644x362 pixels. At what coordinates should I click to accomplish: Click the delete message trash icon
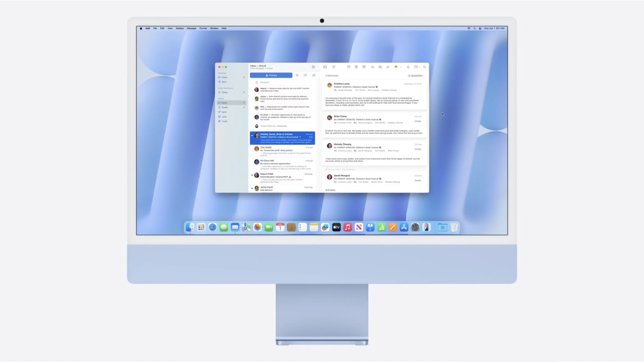(357, 67)
